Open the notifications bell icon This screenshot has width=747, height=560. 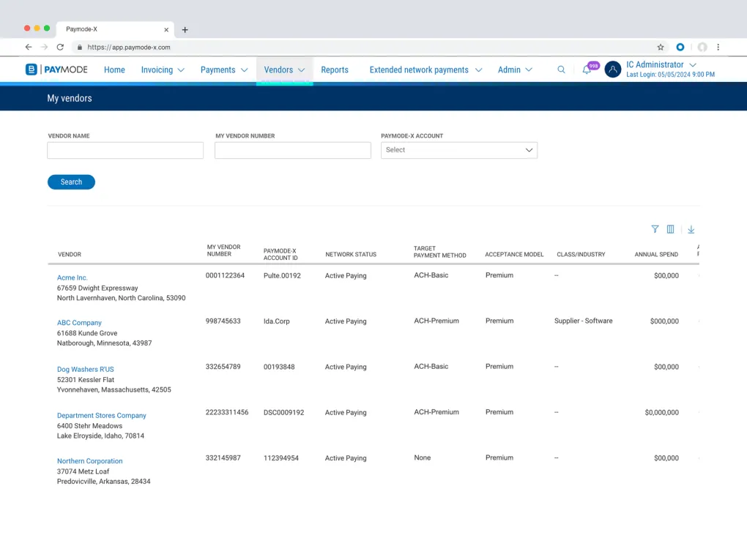click(587, 70)
